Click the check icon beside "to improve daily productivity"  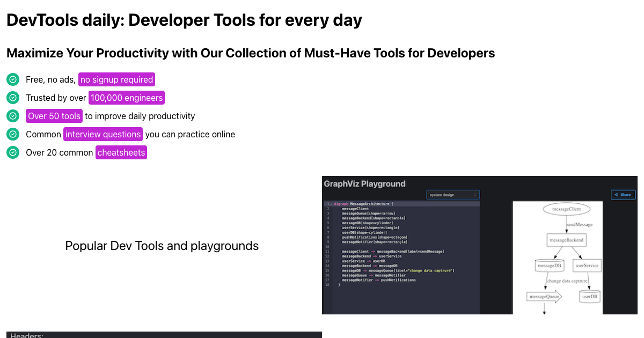pos(13,116)
